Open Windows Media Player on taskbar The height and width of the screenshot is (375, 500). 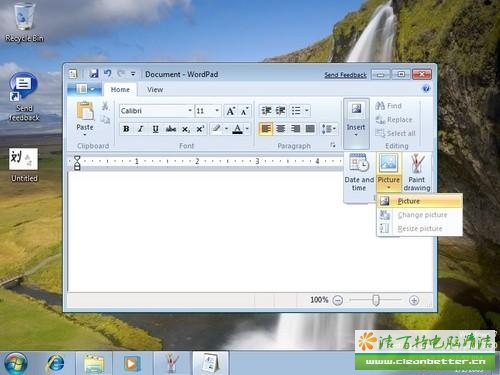point(132,363)
